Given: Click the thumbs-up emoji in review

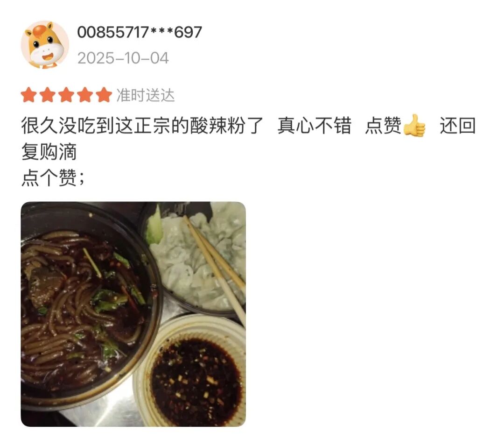Looking at the screenshot, I should tap(415, 126).
